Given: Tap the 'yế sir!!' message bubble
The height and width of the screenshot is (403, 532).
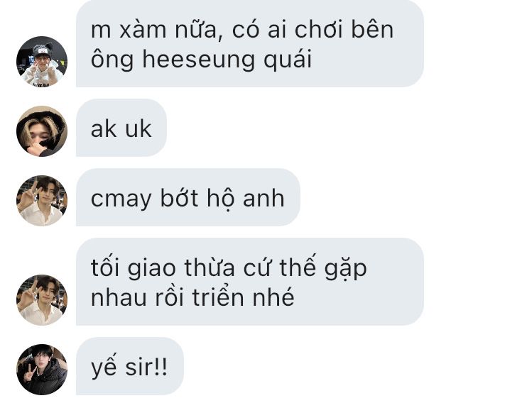Looking at the screenshot, I should [x=129, y=366].
